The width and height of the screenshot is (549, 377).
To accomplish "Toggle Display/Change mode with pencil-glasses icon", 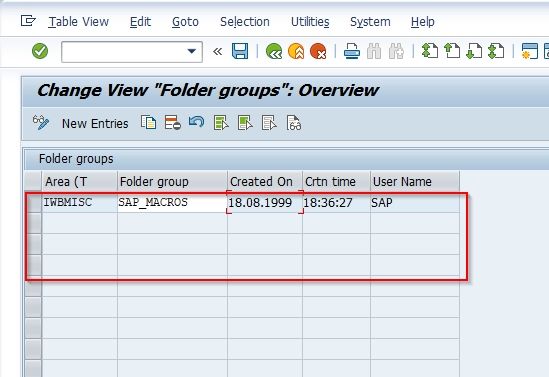I will click(41, 123).
